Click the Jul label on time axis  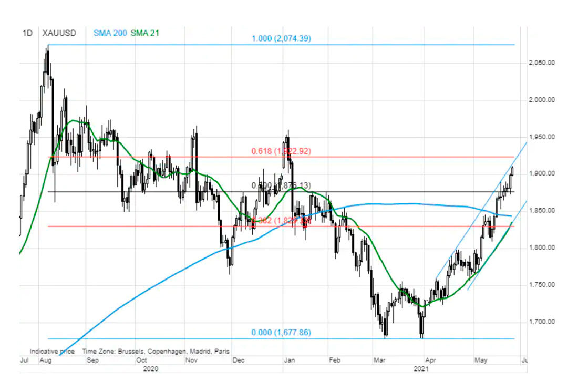point(24,360)
